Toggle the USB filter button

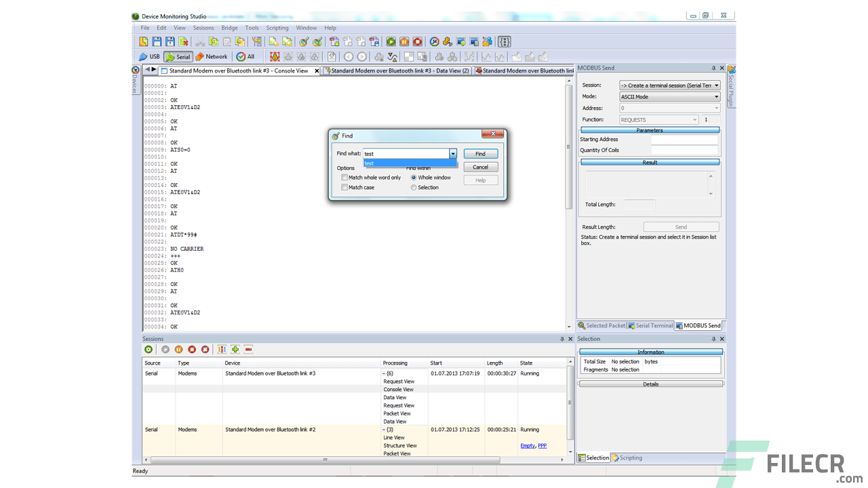[149, 57]
